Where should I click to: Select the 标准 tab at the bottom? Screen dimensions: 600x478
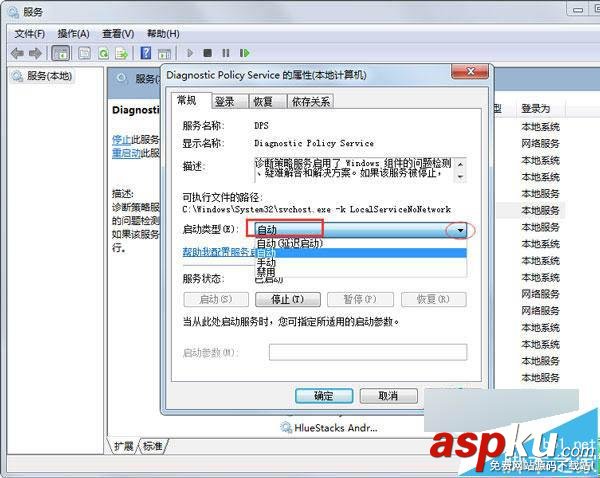[153, 446]
